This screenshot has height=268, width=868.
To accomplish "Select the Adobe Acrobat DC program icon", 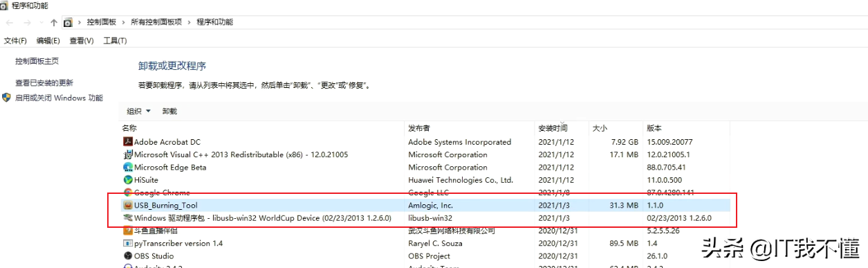I will pyautogui.click(x=127, y=142).
